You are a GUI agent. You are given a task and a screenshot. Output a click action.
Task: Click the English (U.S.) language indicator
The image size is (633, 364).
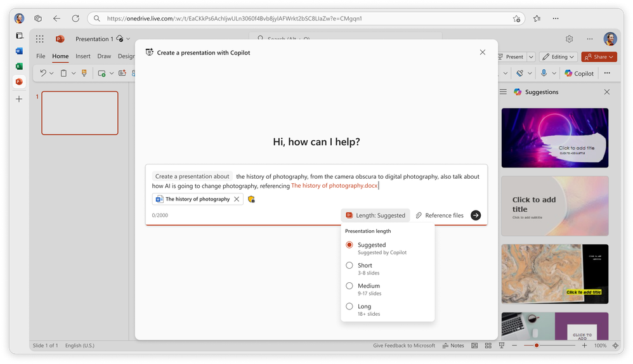pyautogui.click(x=80, y=346)
